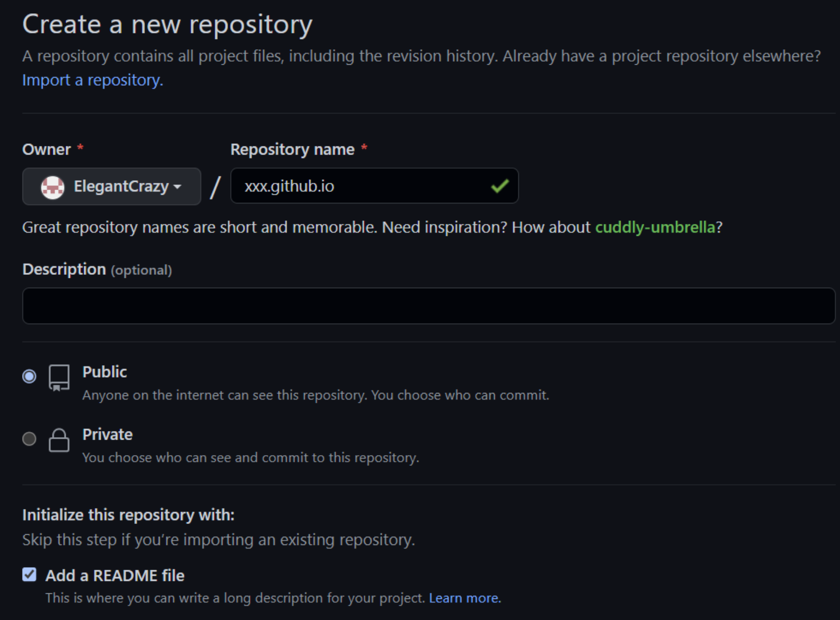Open the Learn more link

tap(465, 598)
